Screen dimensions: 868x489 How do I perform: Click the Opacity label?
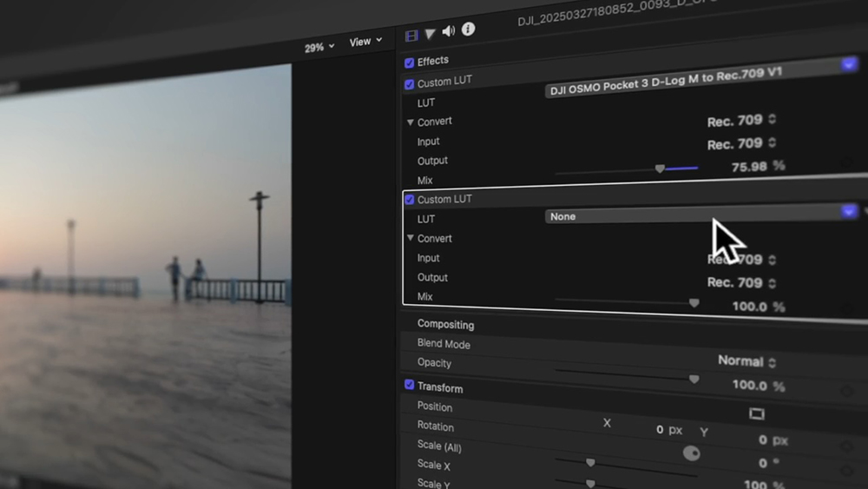[435, 363]
